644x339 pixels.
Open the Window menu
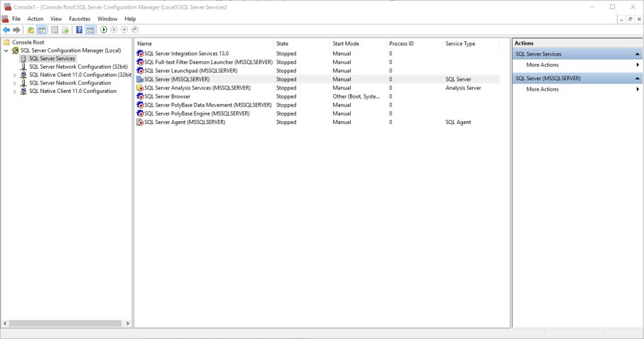(x=107, y=19)
